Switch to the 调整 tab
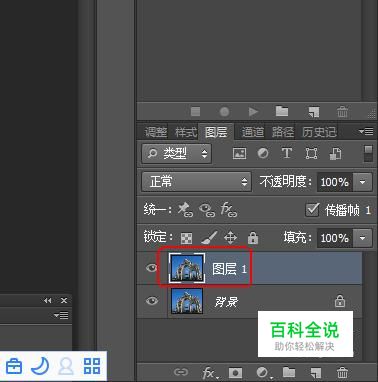The height and width of the screenshot is (382, 378). click(x=156, y=132)
